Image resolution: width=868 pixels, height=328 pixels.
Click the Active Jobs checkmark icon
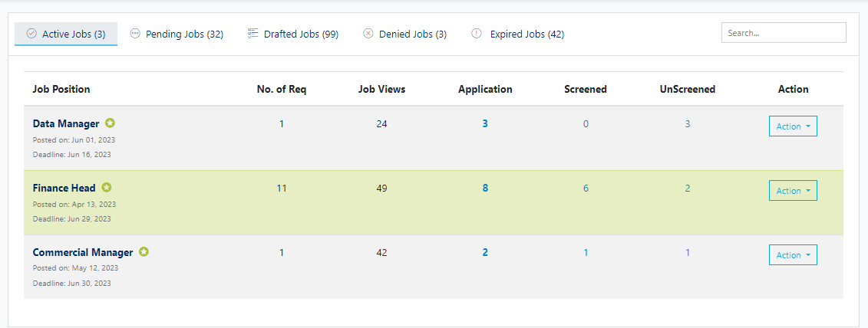coord(31,34)
